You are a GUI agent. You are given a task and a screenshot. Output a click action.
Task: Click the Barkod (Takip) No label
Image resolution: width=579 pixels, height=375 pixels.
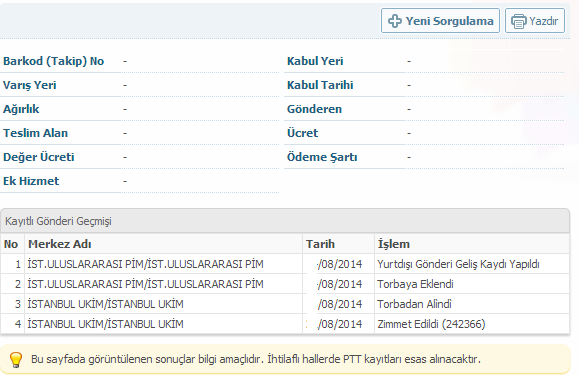point(54,61)
